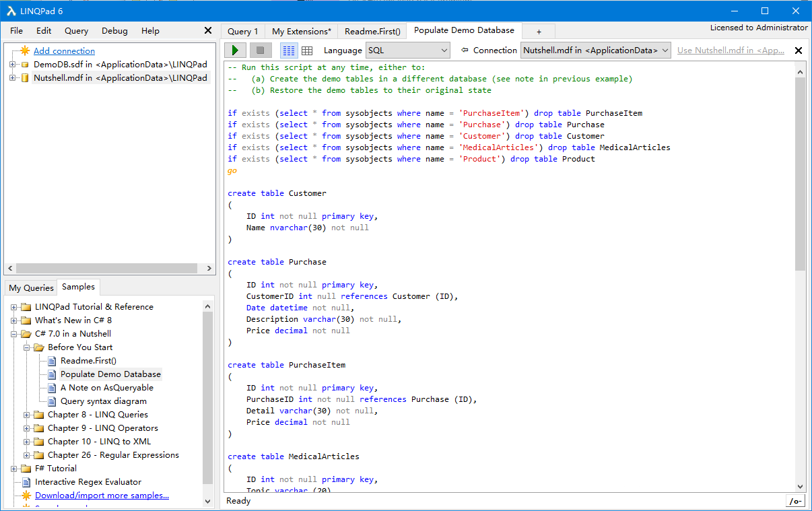Open the File menu

pyautogui.click(x=16, y=31)
